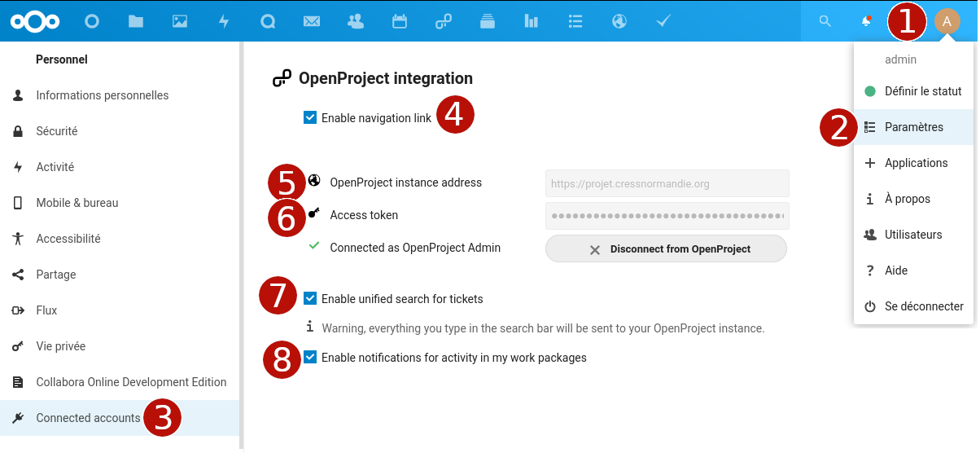Open Mobile & bureau section

point(120,203)
